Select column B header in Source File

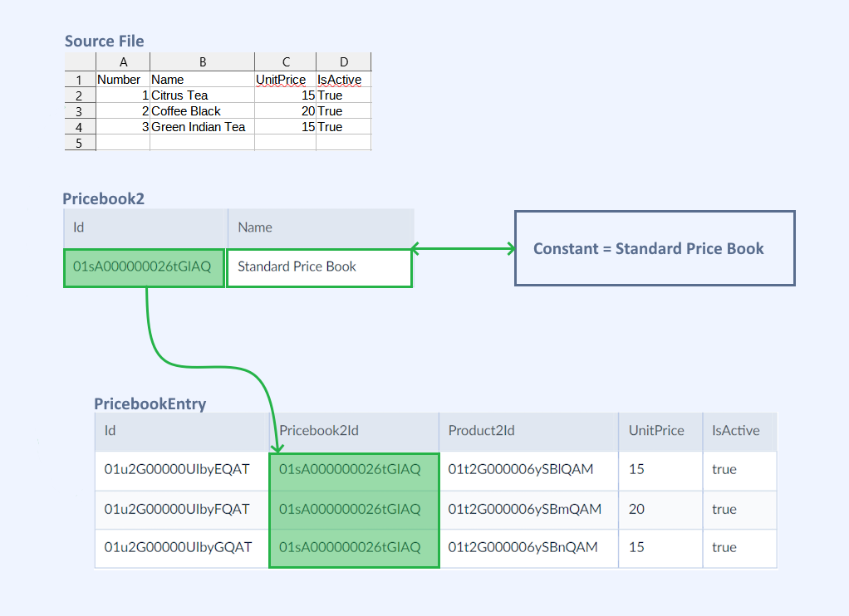coord(202,61)
